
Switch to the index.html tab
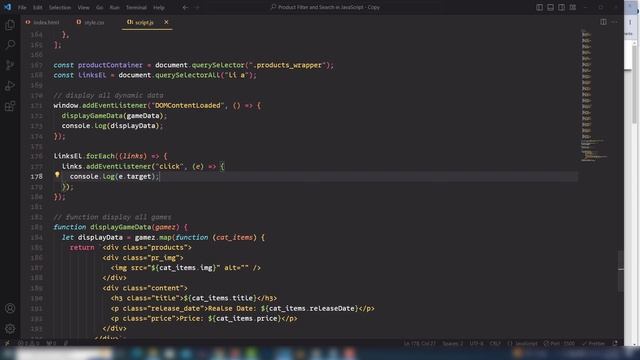click(42, 22)
